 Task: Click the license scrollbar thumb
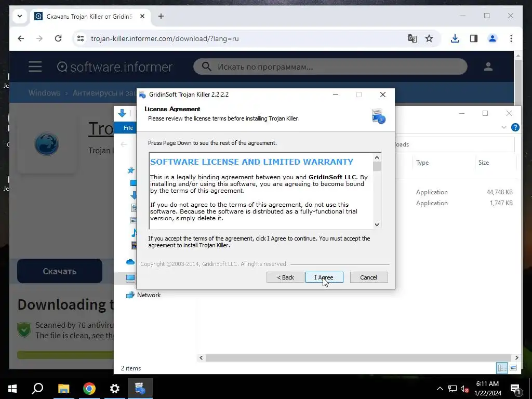377,166
